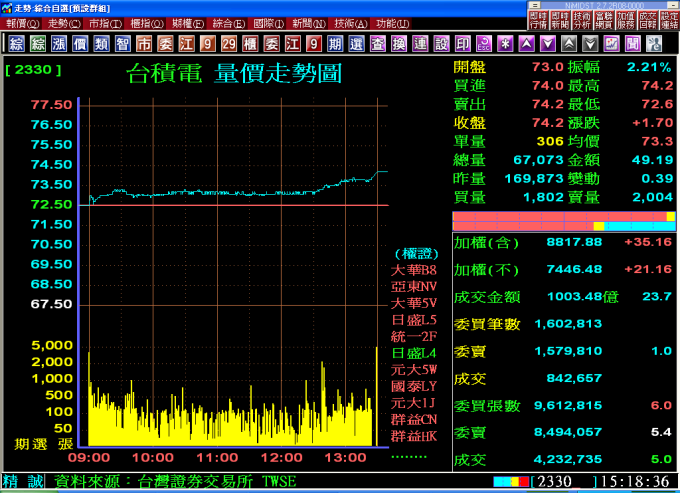
Task: Click the 富聯網頁 button
Action: [x=604, y=20]
